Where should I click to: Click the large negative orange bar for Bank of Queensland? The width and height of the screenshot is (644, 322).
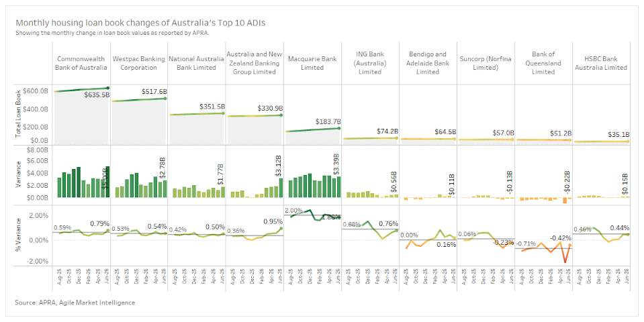click(565, 200)
